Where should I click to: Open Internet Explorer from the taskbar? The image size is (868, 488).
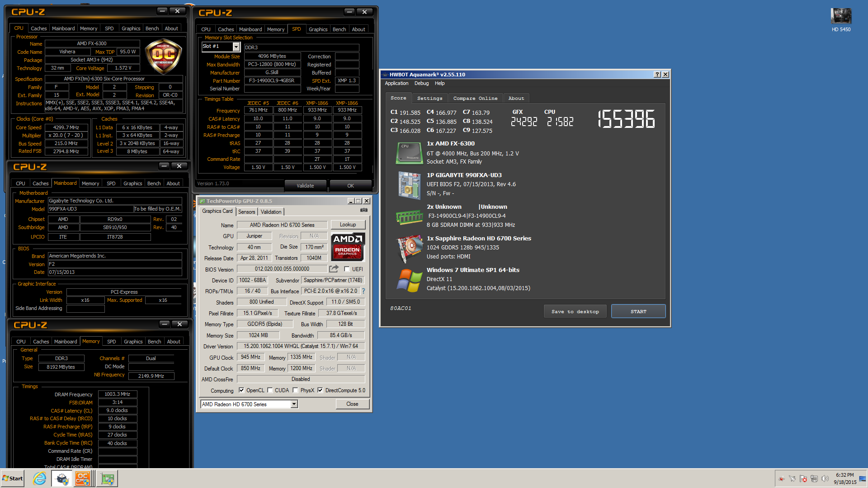40,479
